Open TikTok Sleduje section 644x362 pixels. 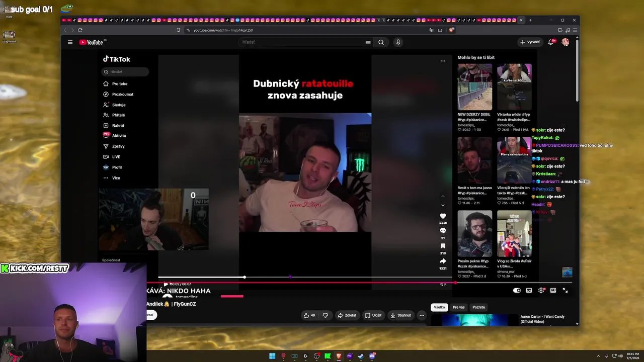tap(119, 105)
